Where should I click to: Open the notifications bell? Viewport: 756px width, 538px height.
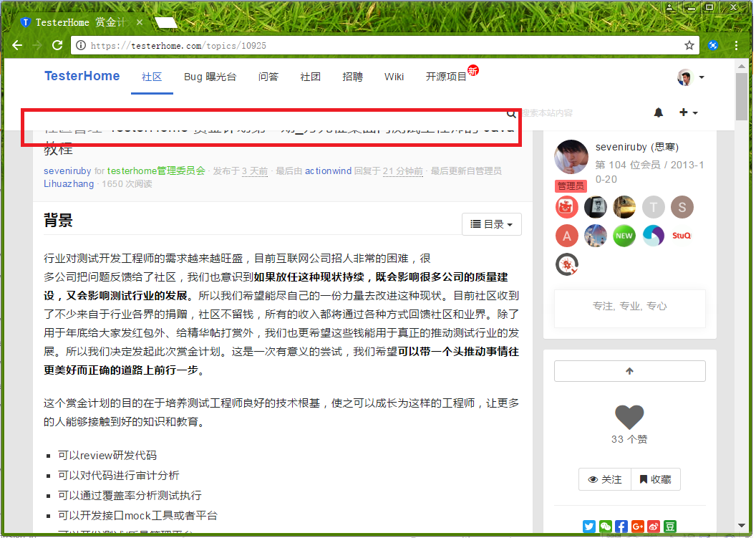659,112
